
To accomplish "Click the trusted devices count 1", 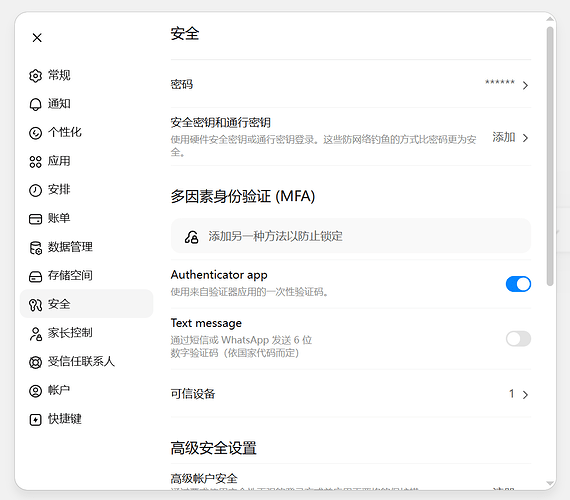I will pos(512,394).
